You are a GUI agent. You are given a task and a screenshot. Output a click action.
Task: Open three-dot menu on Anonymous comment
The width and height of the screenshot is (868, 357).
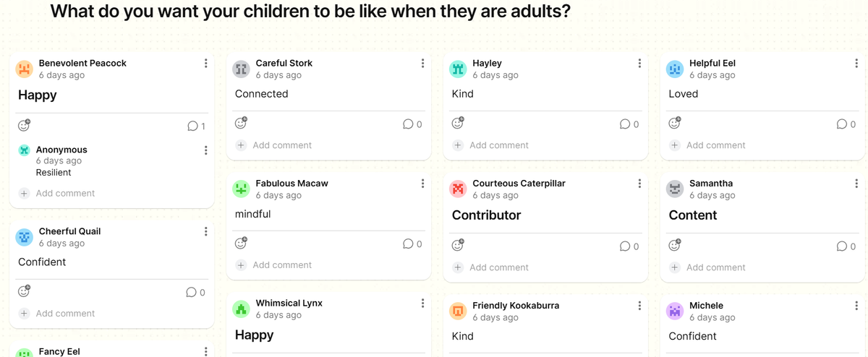[205, 150]
